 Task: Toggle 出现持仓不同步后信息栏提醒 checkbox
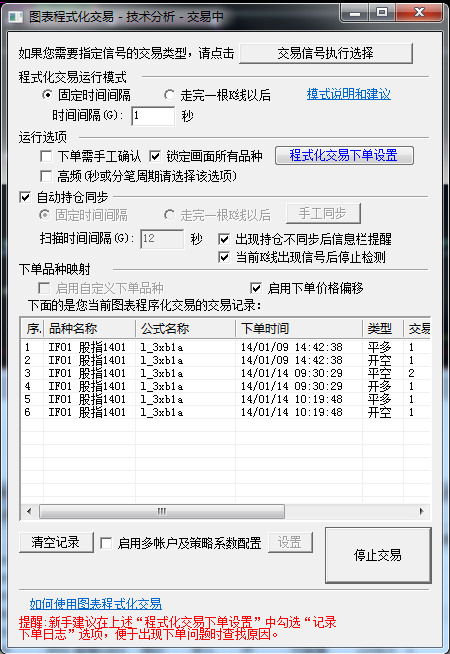pos(224,239)
